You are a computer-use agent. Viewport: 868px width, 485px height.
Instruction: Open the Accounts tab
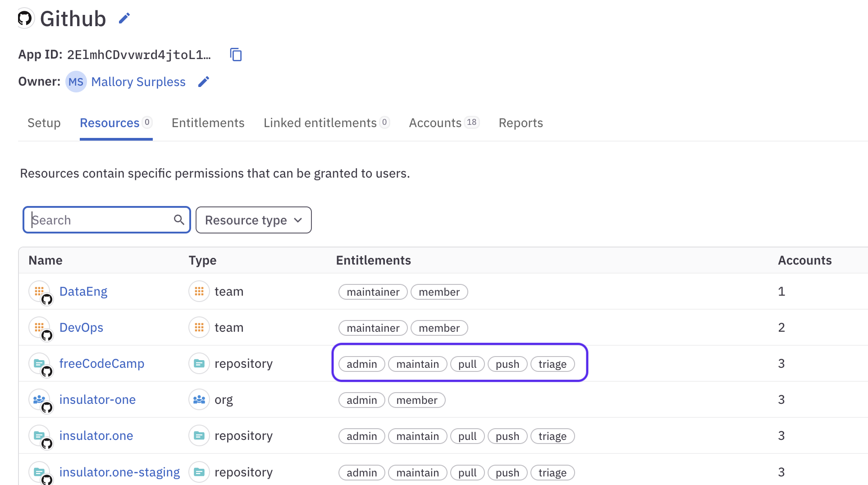tap(434, 123)
